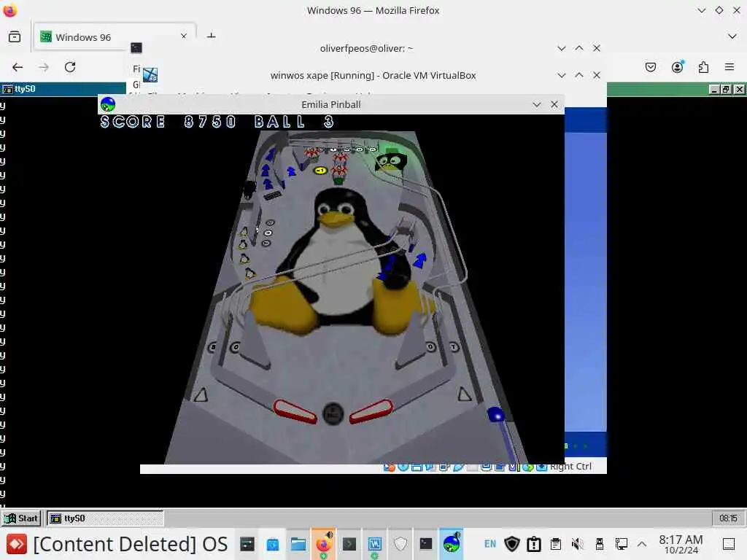This screenshot has width=747, height=560.
Task: Open the white shield taskbar icon
Action: tap(400, 544)
